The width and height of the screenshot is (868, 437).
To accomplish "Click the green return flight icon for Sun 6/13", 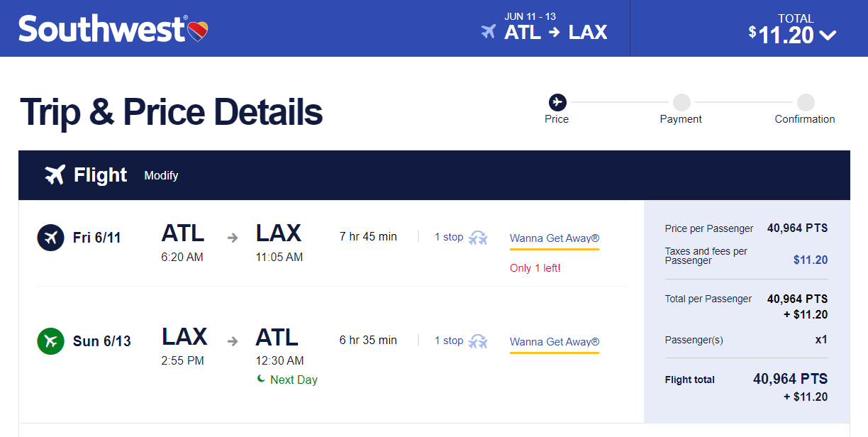I will [50, 341].
